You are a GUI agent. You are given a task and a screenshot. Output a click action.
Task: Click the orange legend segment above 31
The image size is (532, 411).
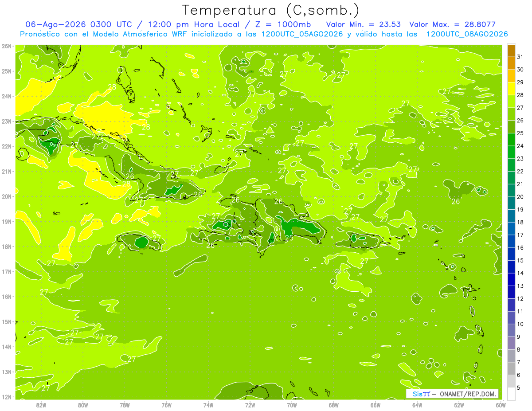point(511,51)
